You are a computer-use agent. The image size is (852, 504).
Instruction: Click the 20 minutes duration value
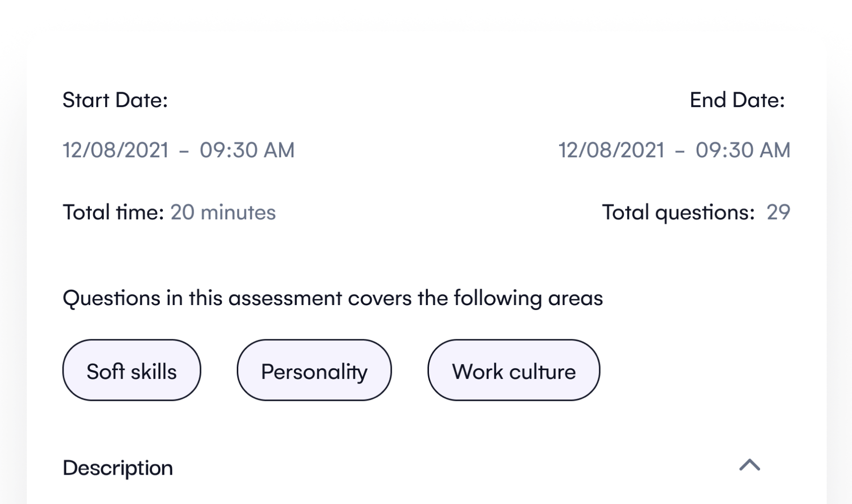[223, 212]
